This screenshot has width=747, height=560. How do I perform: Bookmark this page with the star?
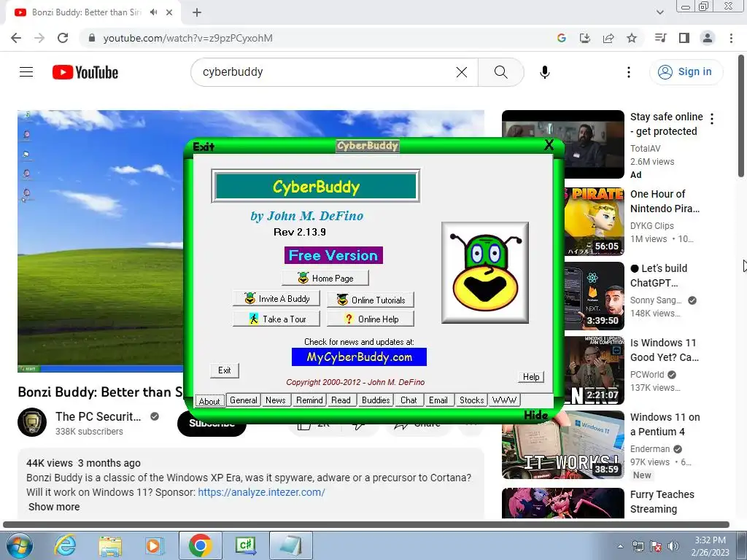point(632,38)
